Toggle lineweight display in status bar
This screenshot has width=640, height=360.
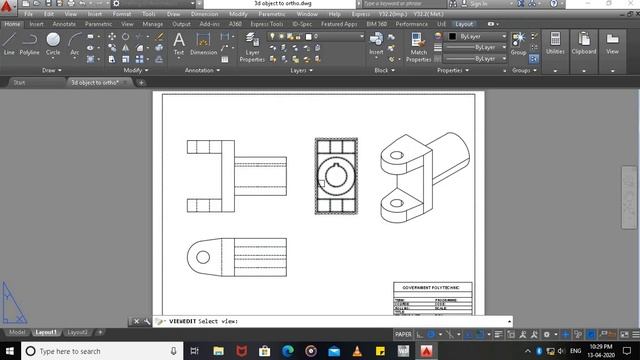tap(498, 335)
